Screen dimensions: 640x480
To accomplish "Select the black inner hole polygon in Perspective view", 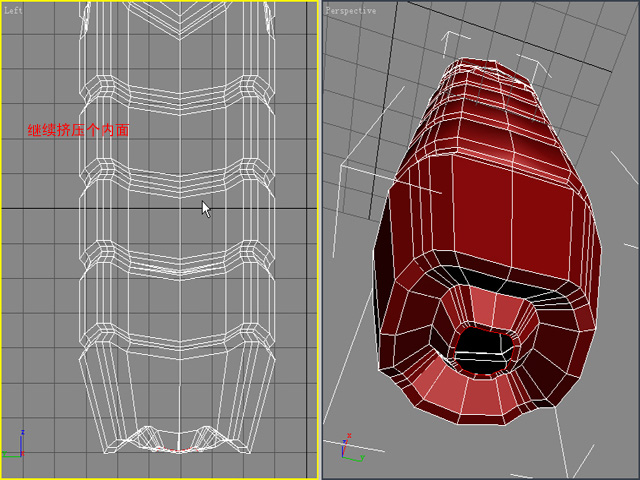I will coord(484,351).
